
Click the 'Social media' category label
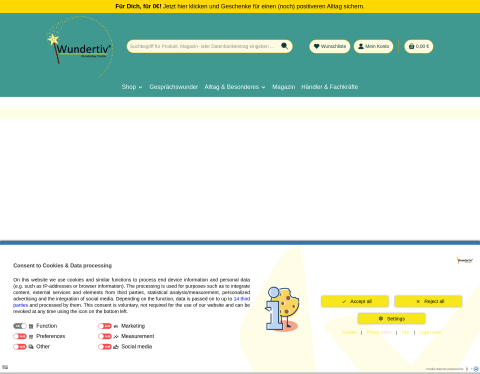pyautogui.click(x=137, y=347)
